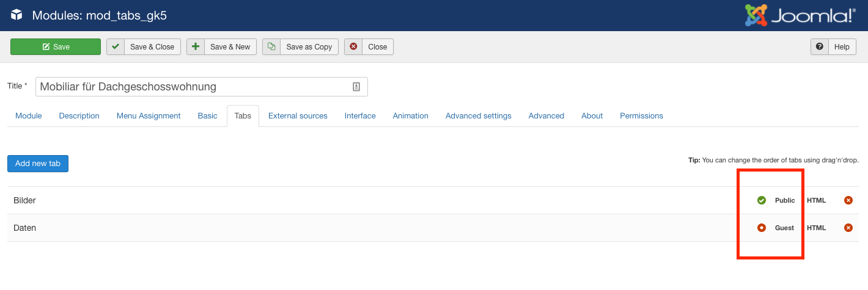
Task: Click Save as Copy button
Action: click(x=300, y=47)
